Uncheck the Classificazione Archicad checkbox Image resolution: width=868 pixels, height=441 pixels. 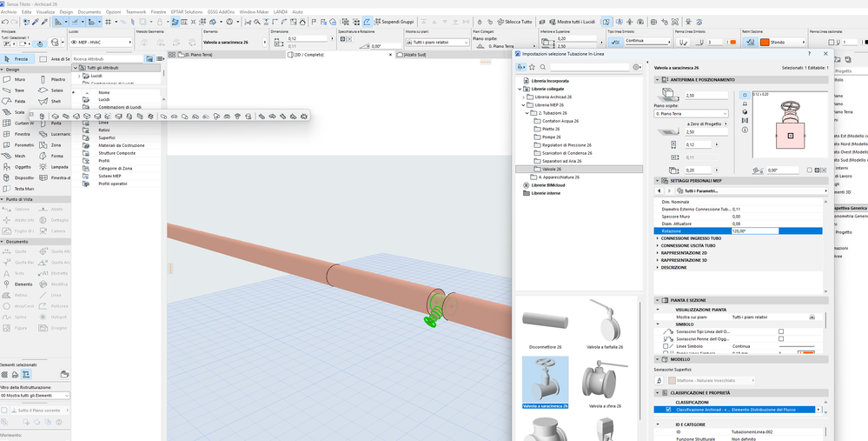pyautogui.click(x=668, y=409)
